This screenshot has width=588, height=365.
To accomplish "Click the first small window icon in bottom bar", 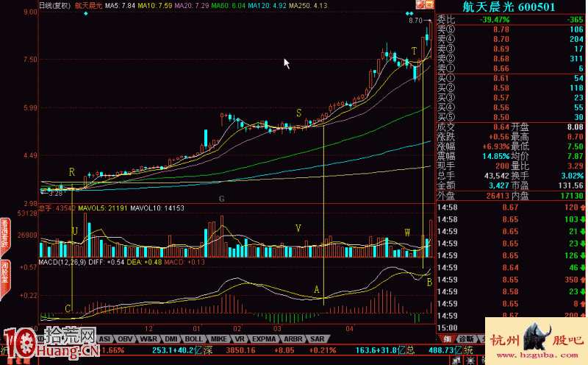I will point(456,361).
